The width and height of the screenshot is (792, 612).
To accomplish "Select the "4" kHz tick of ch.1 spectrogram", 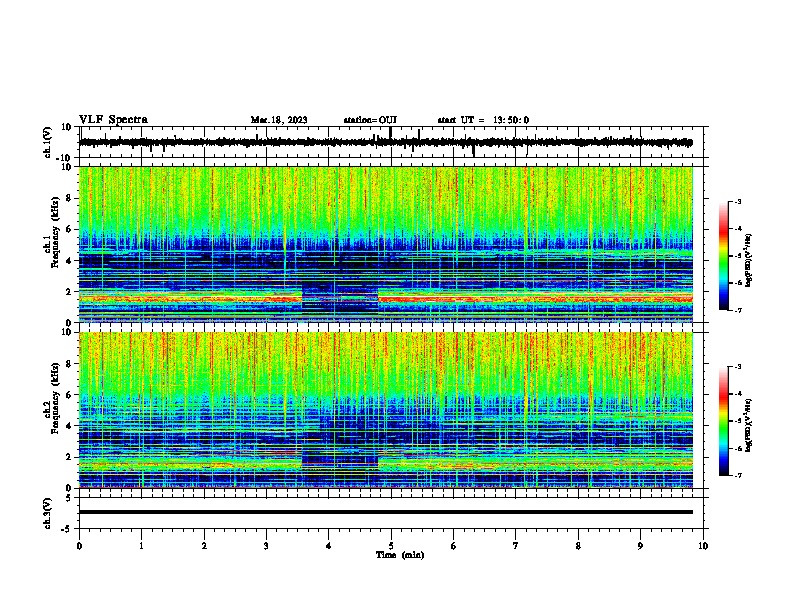I will pyautogui.click(x=69, y=261).
